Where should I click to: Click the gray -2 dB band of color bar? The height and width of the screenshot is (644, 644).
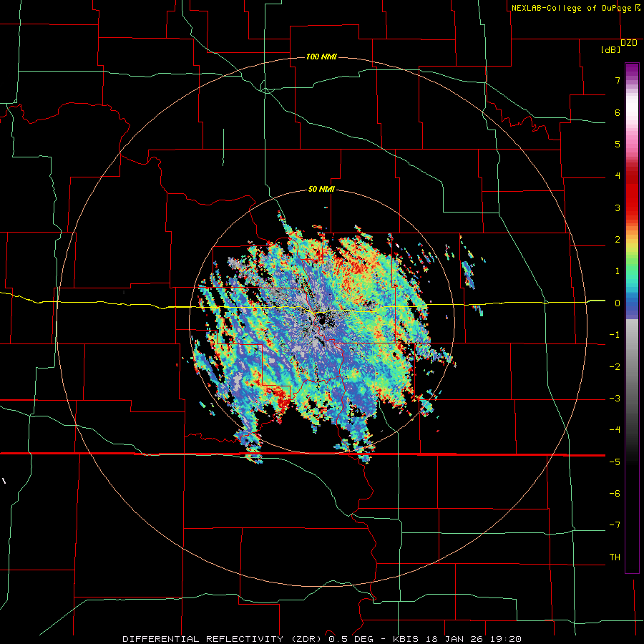pos(632,367)
